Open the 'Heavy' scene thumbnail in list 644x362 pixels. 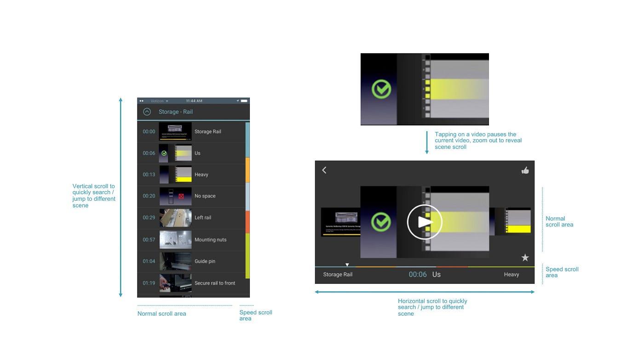pyautogui.click(x=175, y=175)
